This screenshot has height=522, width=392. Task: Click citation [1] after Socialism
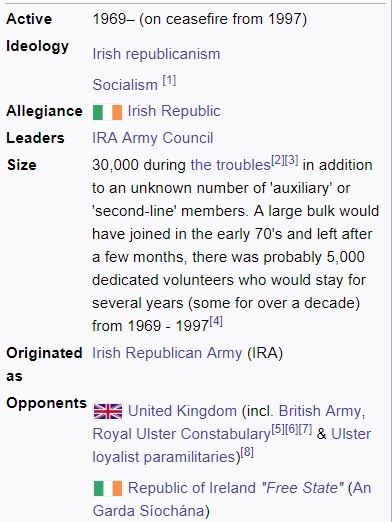169,81
